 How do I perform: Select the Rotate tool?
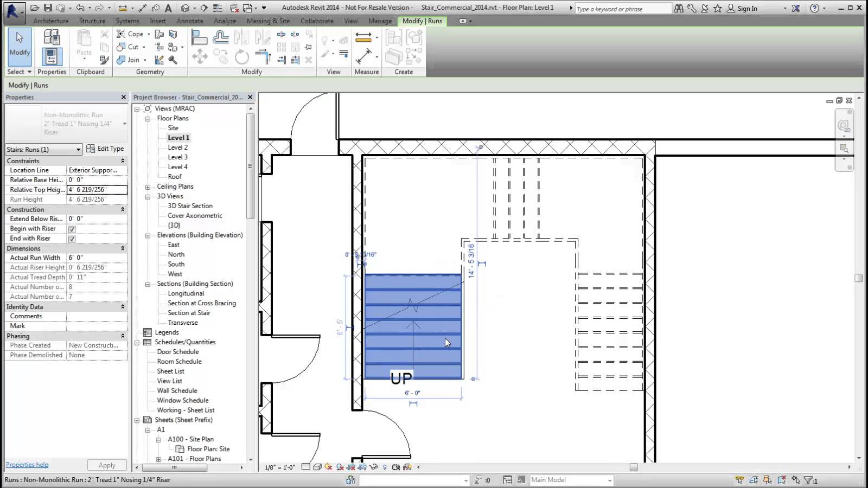click(241, 56)
